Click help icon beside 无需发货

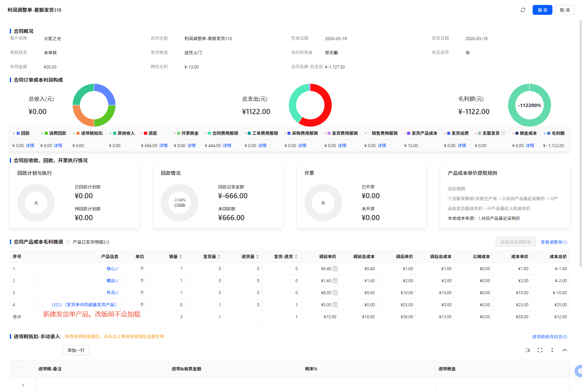[503, 133]
